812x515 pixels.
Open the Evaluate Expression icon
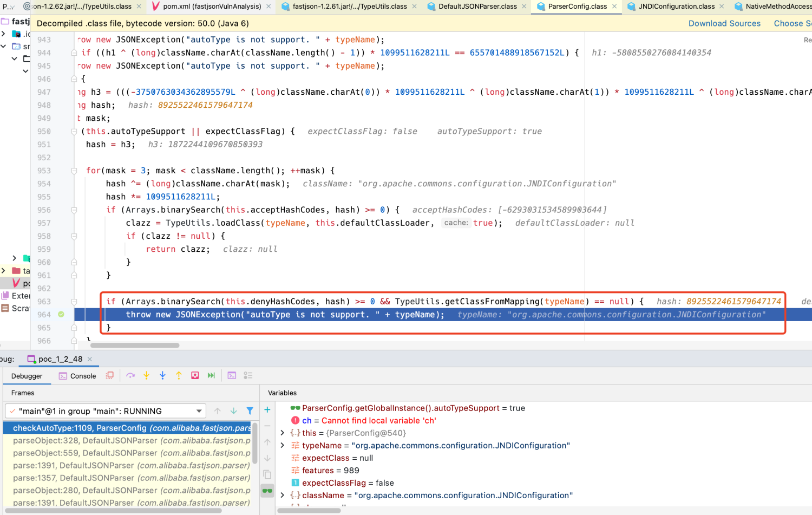[x=232, y=375]
